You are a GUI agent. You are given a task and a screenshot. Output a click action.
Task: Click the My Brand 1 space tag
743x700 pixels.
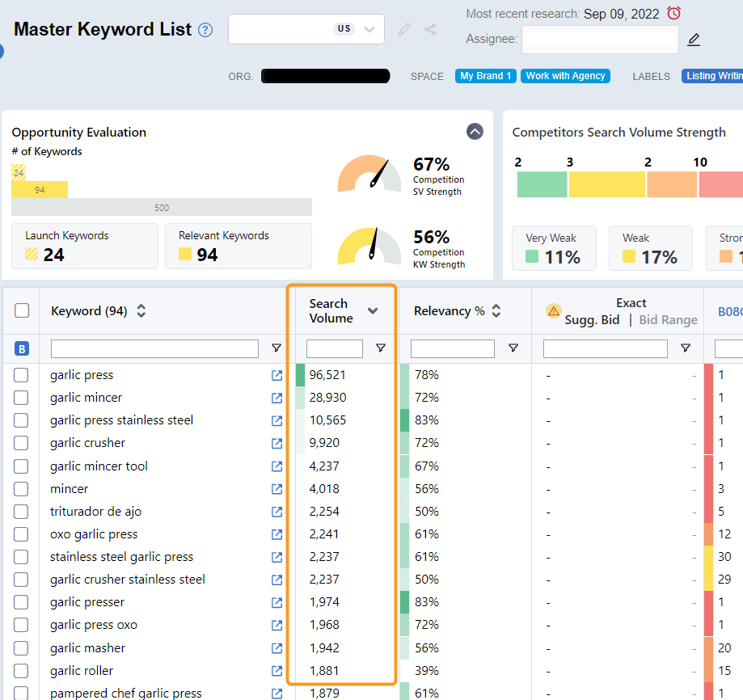point(486,76)
